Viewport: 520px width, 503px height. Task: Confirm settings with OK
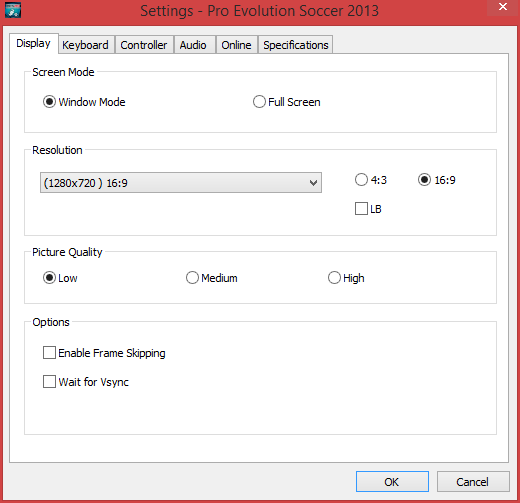coord(392,482)
